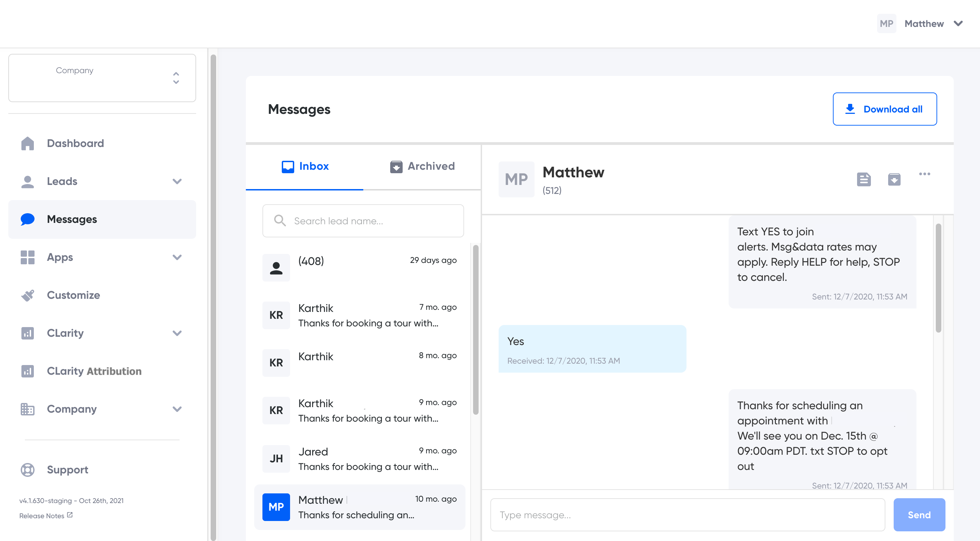Click the Send message button

[x=919, y=515]
